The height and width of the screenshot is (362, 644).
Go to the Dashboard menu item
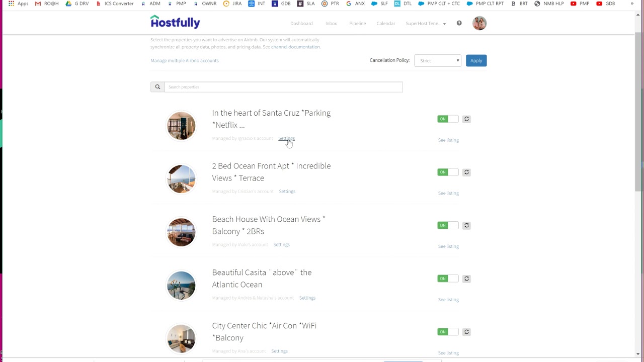tap(301, 24)
